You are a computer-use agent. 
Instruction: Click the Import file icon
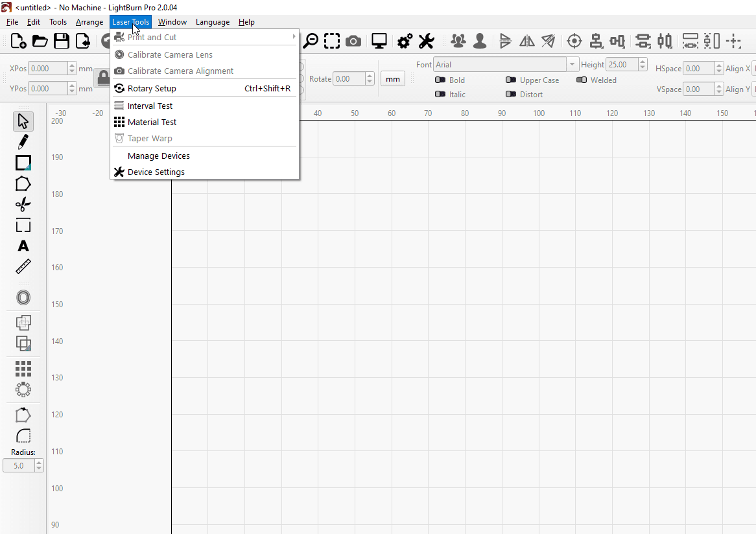click(83, 41)
